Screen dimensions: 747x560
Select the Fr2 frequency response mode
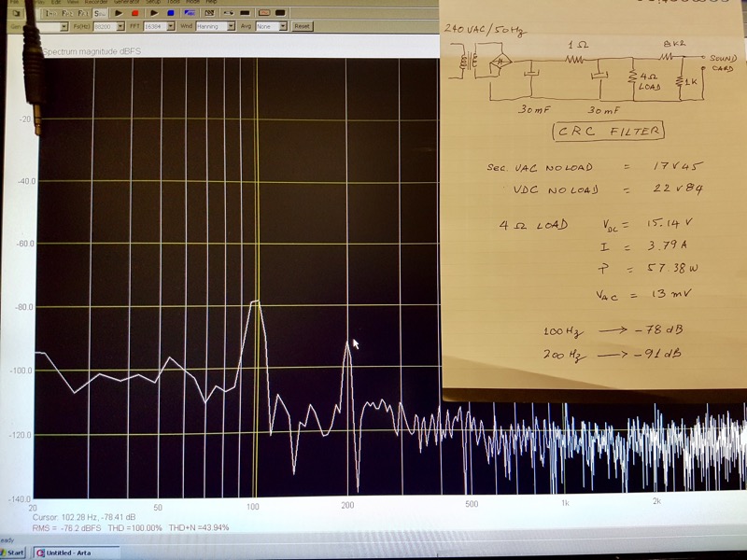pos(67,13)
